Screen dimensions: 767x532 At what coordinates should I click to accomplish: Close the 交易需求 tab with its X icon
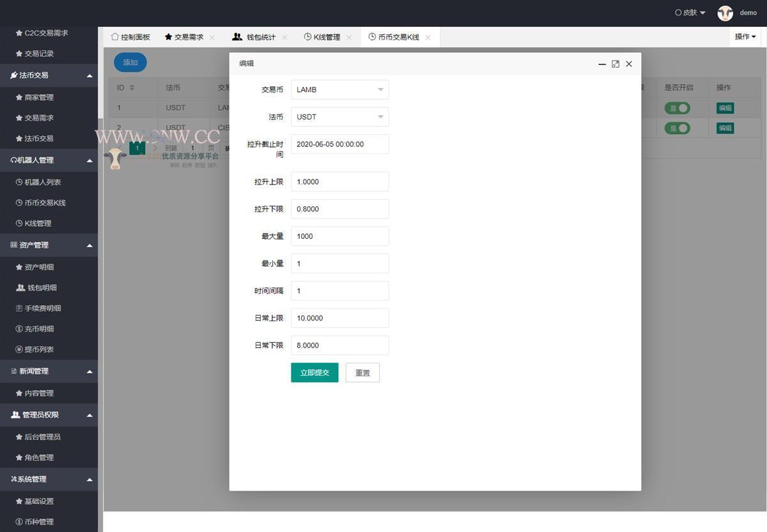click(x=212, y=38)
